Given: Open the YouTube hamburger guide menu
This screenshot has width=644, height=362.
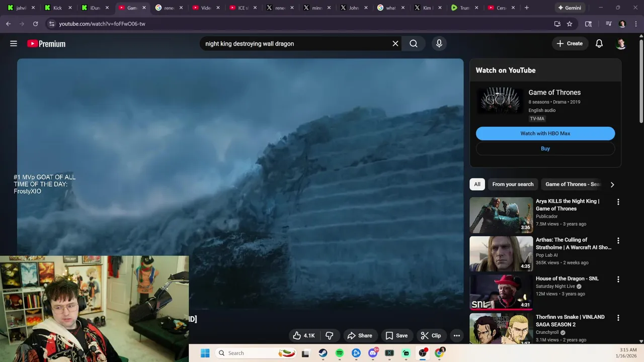Looking at the screenshot, I should click(14, 44).
